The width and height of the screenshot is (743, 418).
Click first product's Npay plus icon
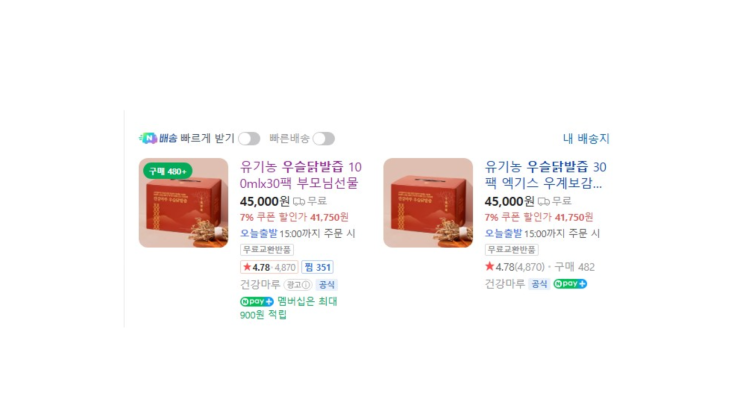pyautogui.click(x=256, y=301)
